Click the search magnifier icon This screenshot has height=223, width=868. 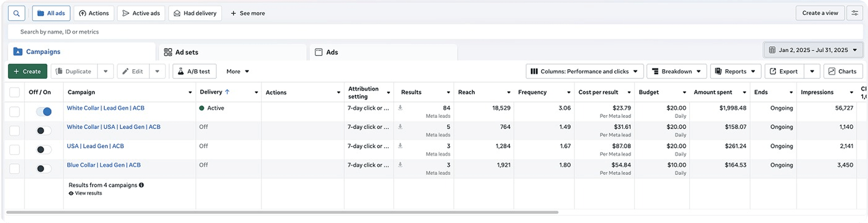point(17,14)
